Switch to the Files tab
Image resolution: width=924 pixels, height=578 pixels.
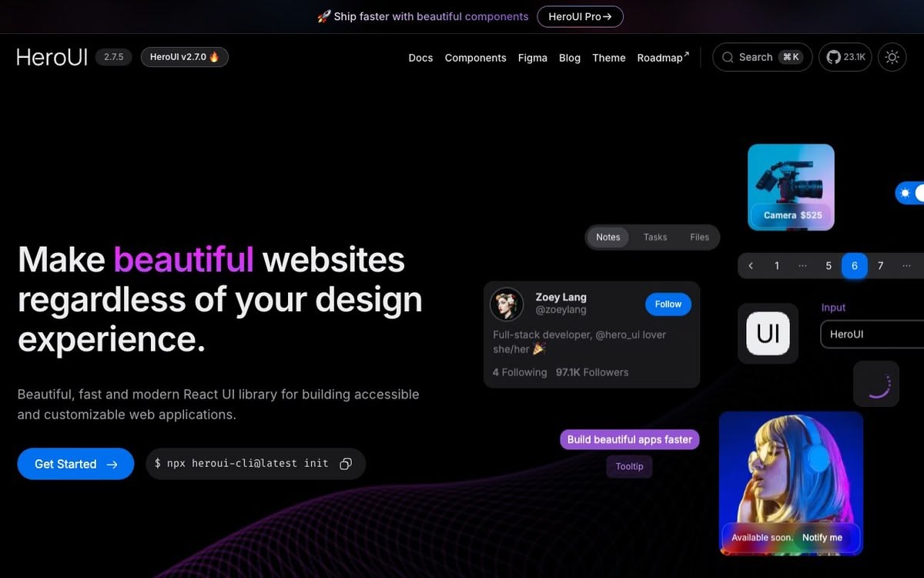tap(700, 237)
